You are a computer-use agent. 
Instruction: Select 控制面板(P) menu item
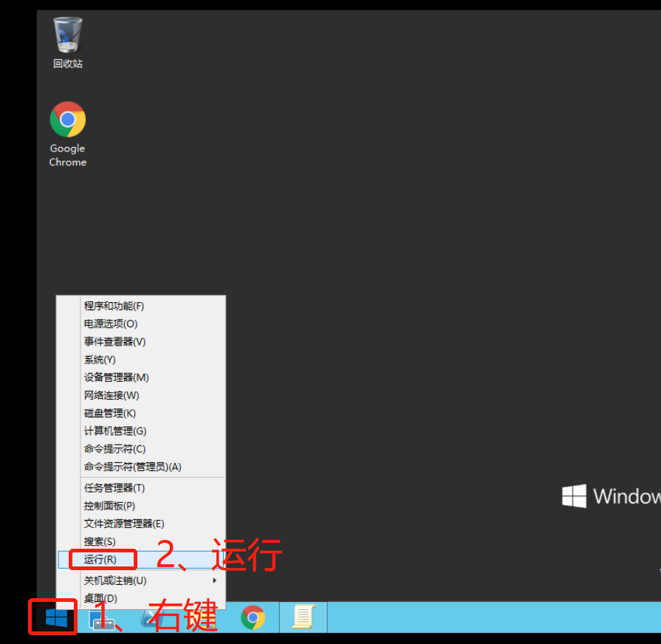(109, 506)
